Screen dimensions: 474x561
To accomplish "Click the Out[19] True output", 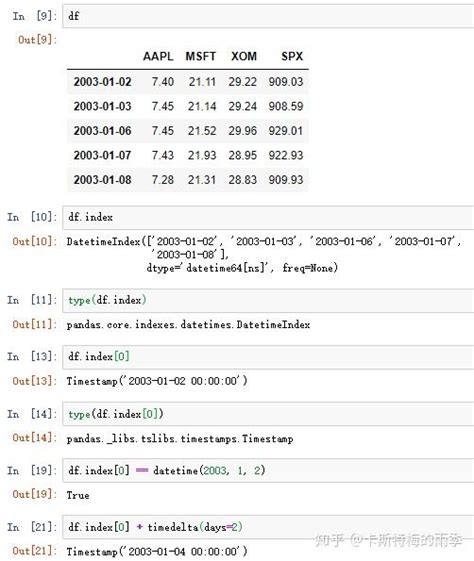I will click(x=78, y=496).
